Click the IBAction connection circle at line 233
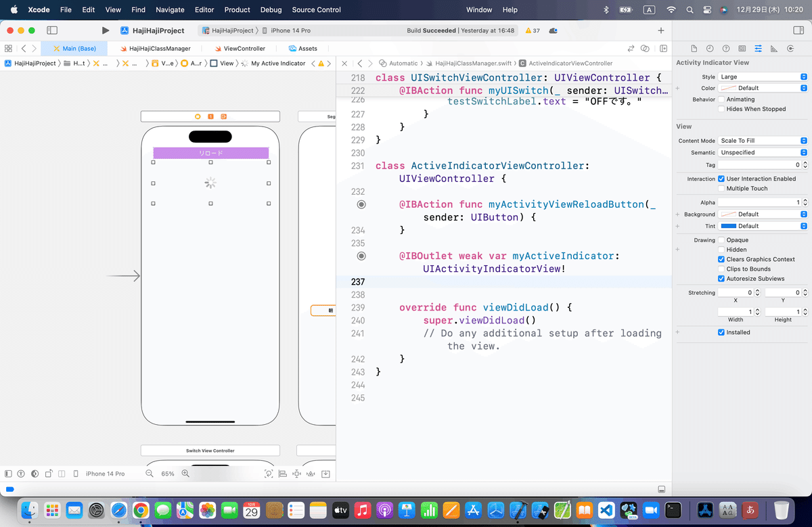Viewport: 812px width, 527px height. pos(361,204)
